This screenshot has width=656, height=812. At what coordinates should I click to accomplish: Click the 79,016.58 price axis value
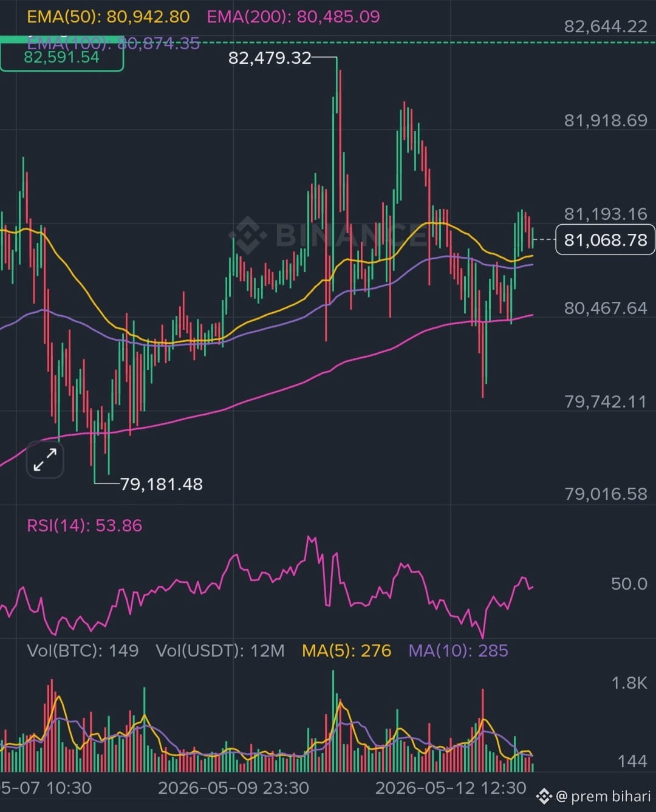coord(606,494)
